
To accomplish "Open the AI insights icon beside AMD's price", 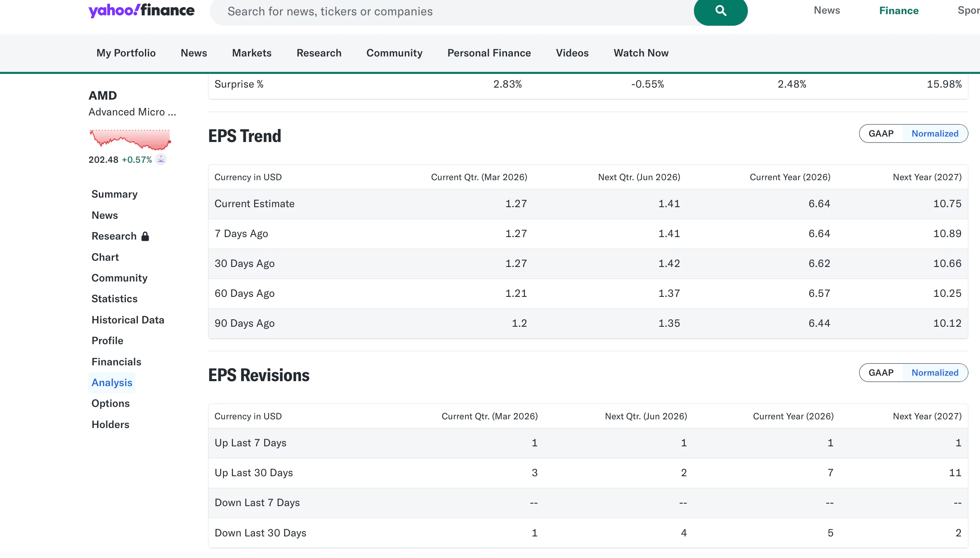I will [x=160, y=159].
